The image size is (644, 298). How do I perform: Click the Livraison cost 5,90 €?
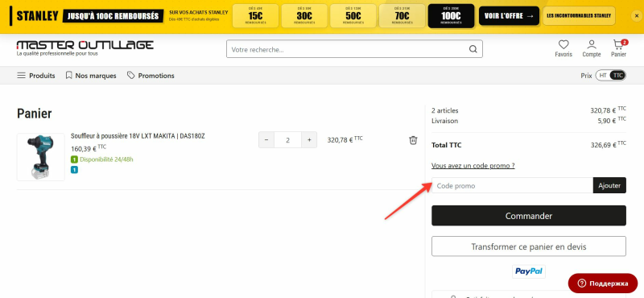(x=612, y=121)
